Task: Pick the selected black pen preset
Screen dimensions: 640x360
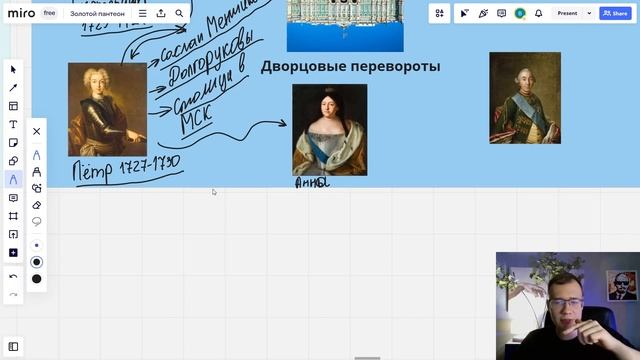Action: coord(36,262)
